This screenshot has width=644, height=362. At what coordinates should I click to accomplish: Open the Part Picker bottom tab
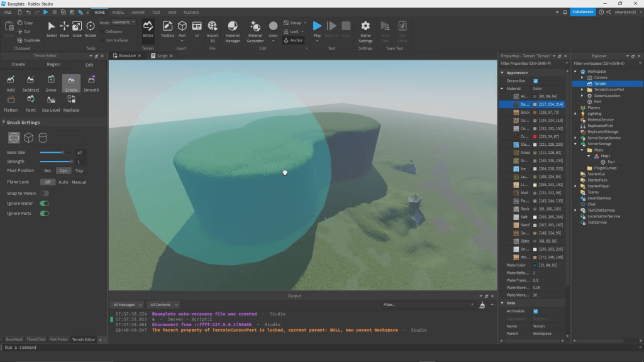pyautogui.click(x=58, y=339)
